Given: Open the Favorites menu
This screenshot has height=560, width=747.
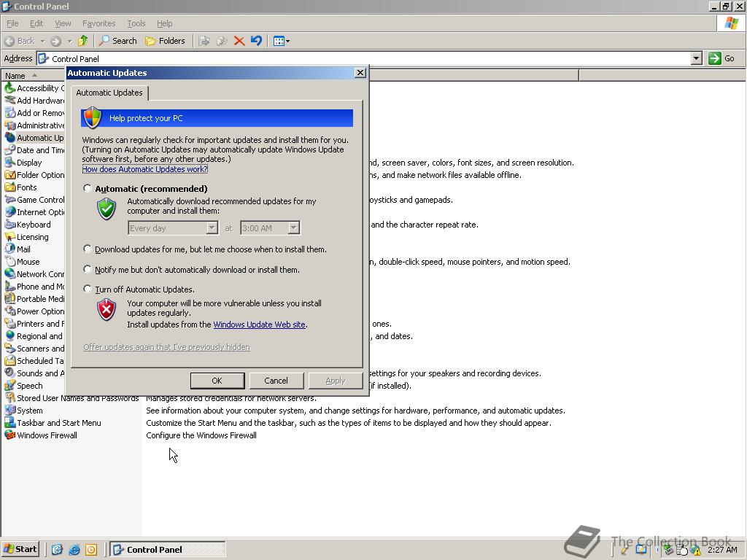Looking at the screenshot, I should tap(98, 23).
